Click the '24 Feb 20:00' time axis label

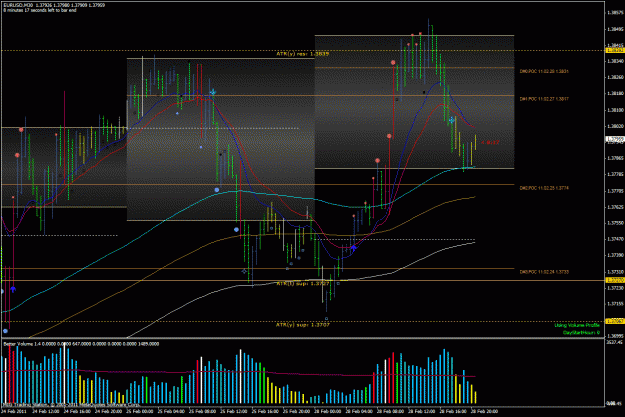coord(108,411)
